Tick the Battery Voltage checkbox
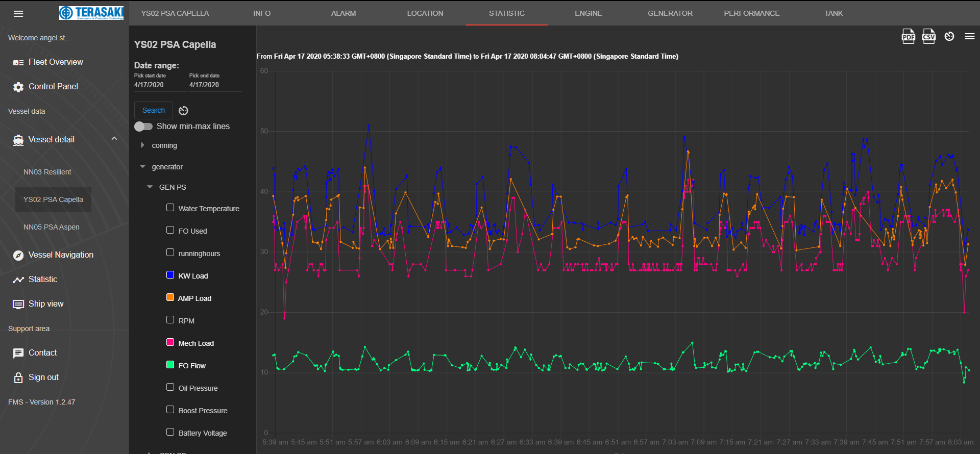This screenshot has width=980, height=454. tap(170, 432)
